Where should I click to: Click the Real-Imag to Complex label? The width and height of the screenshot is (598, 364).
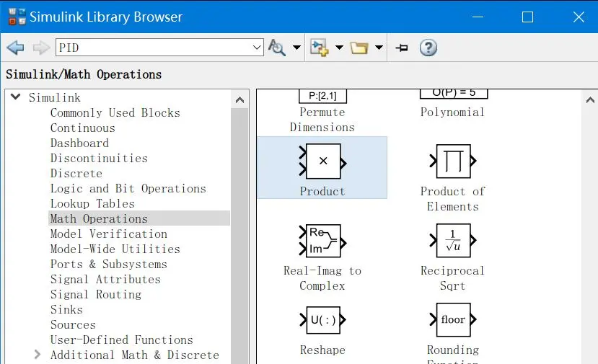click(x=322, y=278)
